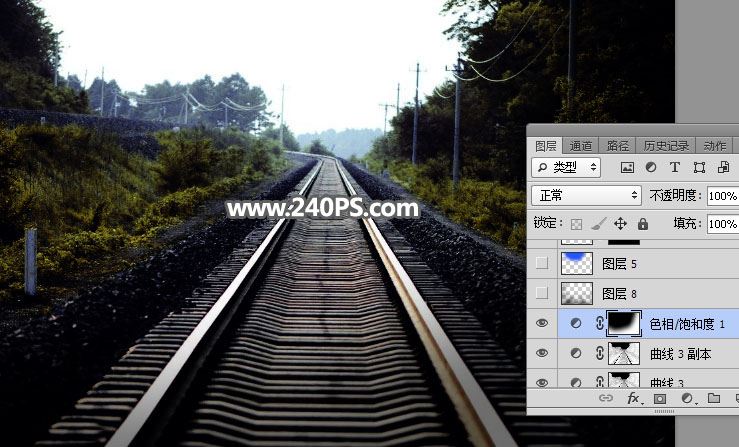Click the 曲线 3 adjustment layer icon
Screen dimensions: 739x447
[x=575, y=382]
